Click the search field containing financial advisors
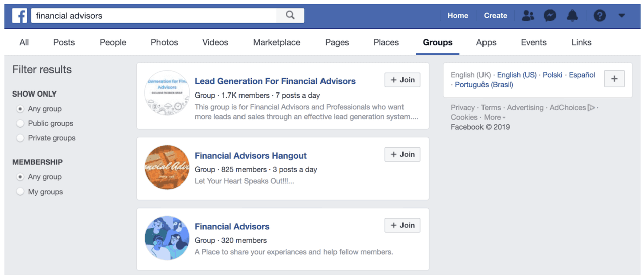The height and width of the screenshot is (278, 644). pyautogui.click(x=153, y=16)
